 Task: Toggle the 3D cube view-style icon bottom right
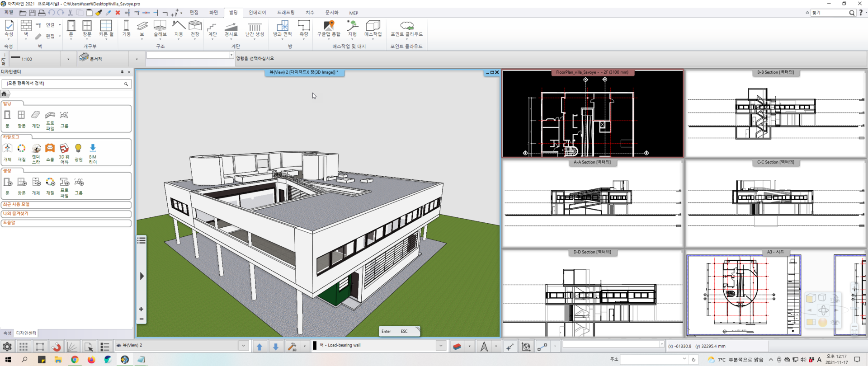[x=811, y=298]
